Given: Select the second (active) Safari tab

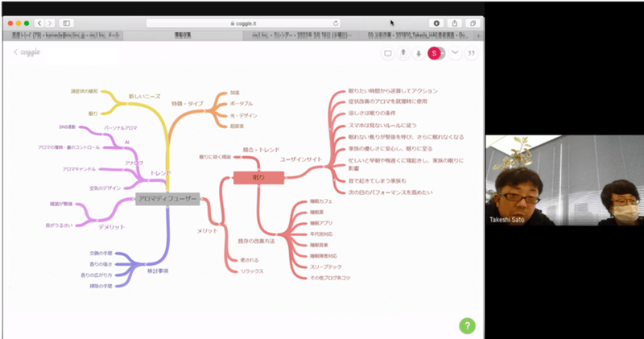Looking at the screenshot, I should pyautogui.click(x=183, y=36).
